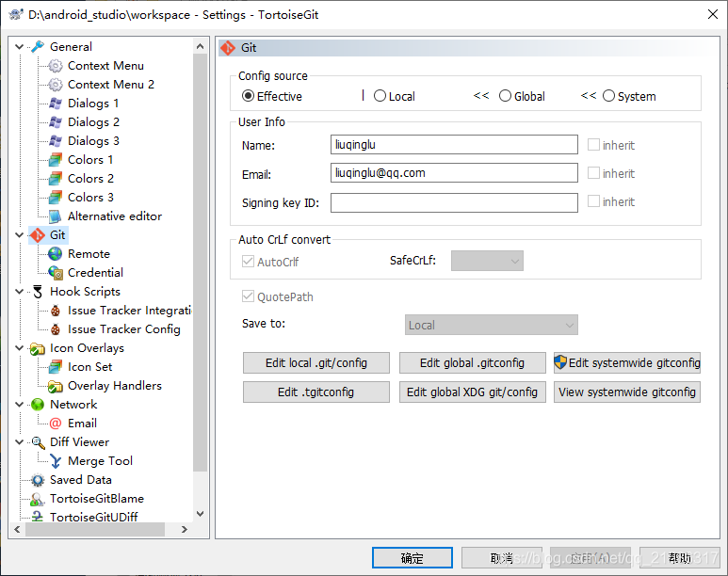This screenshot has width=728, height=576.
Task: Click Edit .tgitconfig button
Action: (316, 392)
